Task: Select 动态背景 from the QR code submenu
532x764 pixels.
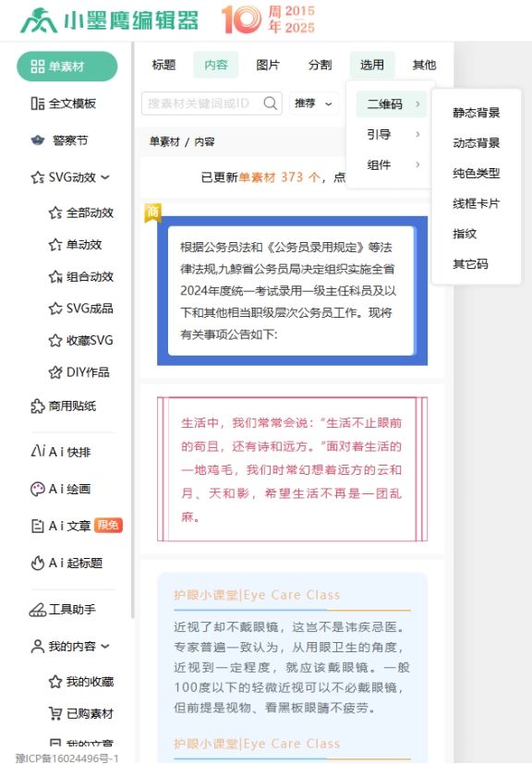Action: coord(476,143)
